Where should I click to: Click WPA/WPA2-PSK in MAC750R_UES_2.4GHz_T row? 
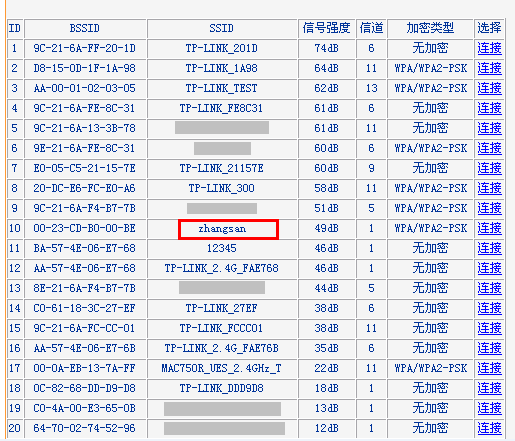[430, 368]
